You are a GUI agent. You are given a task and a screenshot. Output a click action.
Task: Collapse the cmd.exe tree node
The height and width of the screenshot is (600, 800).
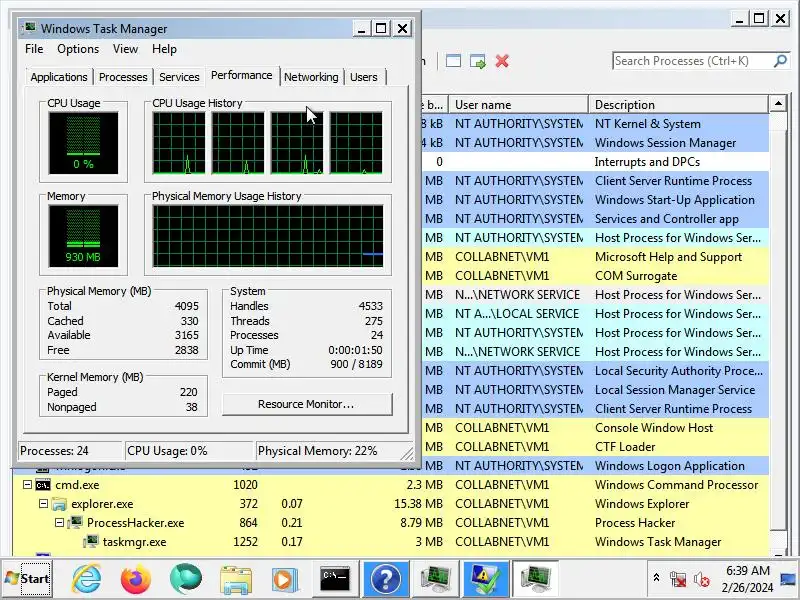27,485
